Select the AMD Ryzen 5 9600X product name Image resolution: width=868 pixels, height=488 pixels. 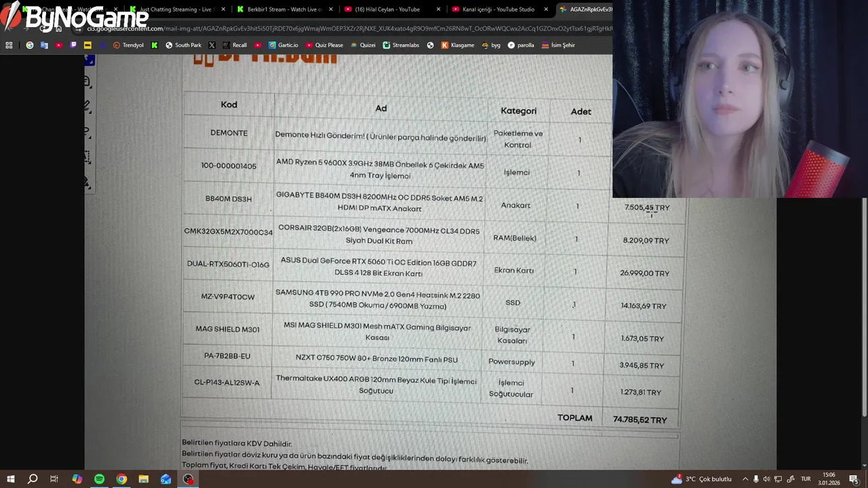(x=380, y=169)
